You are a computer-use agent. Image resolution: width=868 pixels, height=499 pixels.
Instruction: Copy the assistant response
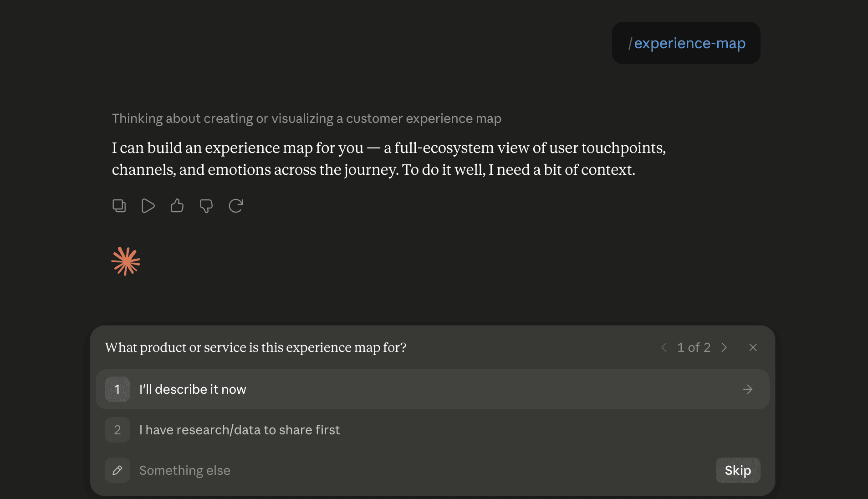point(119,206)
